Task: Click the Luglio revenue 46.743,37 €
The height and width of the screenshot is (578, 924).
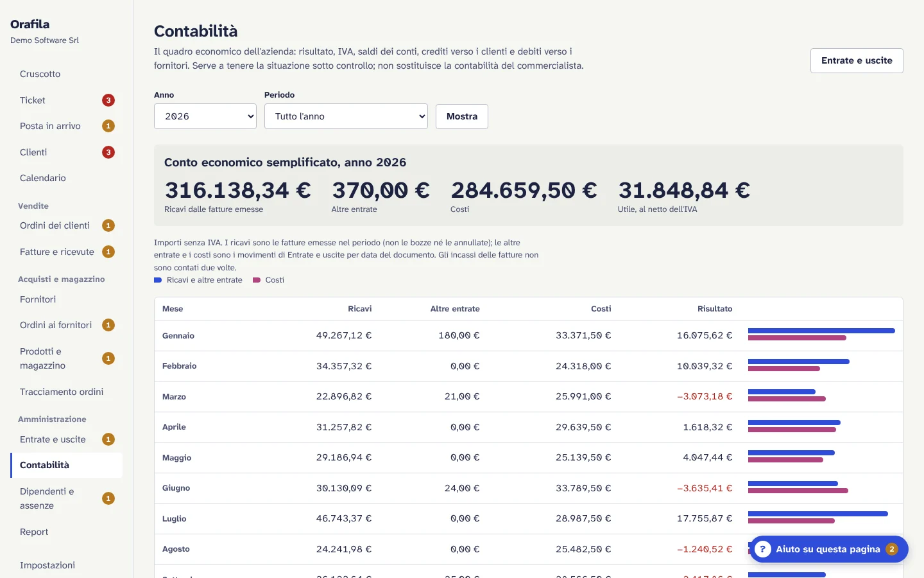Action: point(344,518)
